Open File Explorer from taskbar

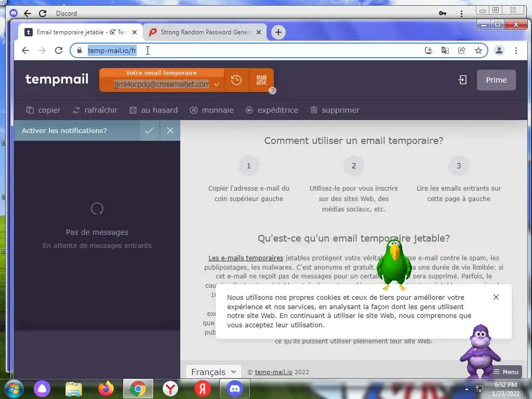coord(74,390)
